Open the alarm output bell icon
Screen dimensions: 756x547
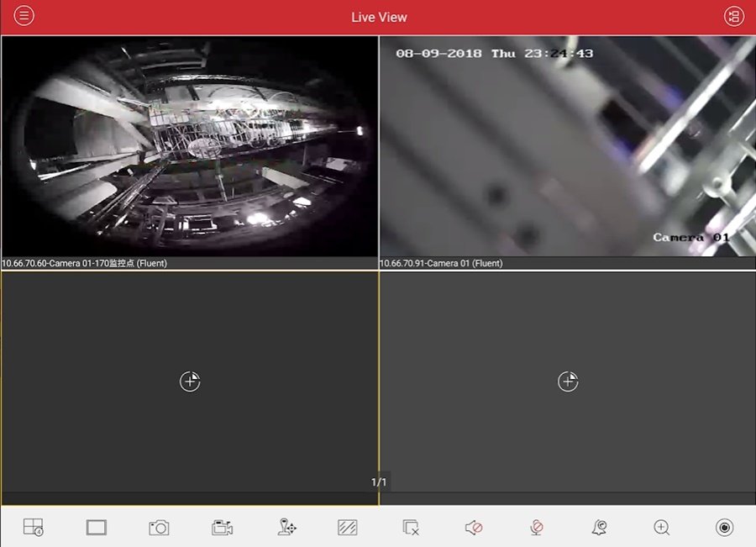point(599,527)
